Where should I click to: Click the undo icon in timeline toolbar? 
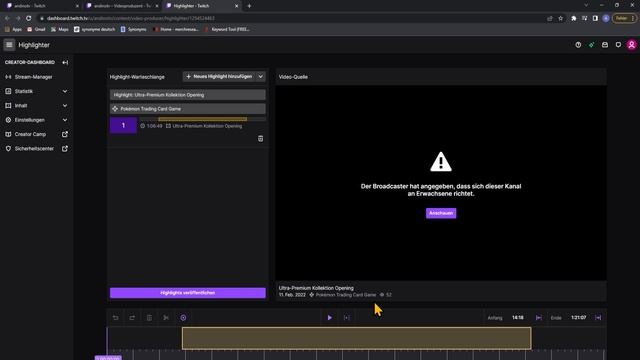116,318
